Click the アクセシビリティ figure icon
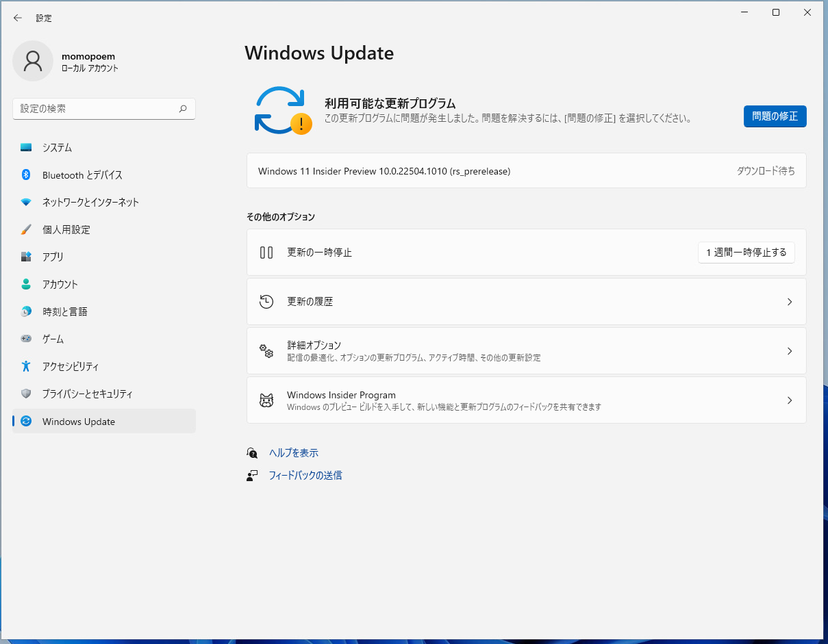The width and height of the screenshot is (828, 644). 26,366
